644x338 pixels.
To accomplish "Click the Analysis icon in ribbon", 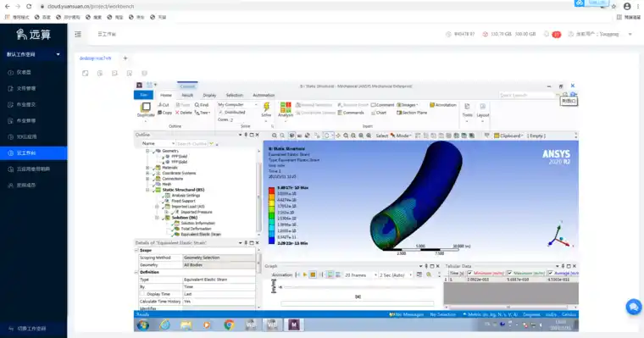I will (286, 108).
